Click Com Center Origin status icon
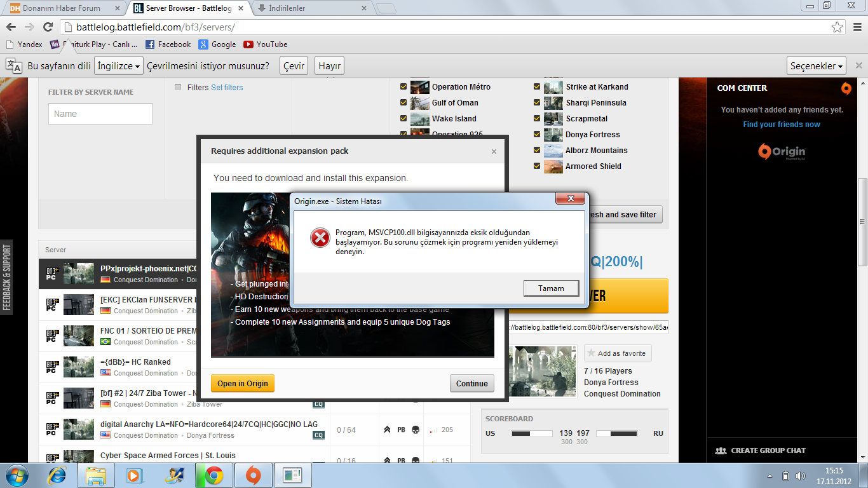Screen dimensions: 868x488 [x=846, y=88]
